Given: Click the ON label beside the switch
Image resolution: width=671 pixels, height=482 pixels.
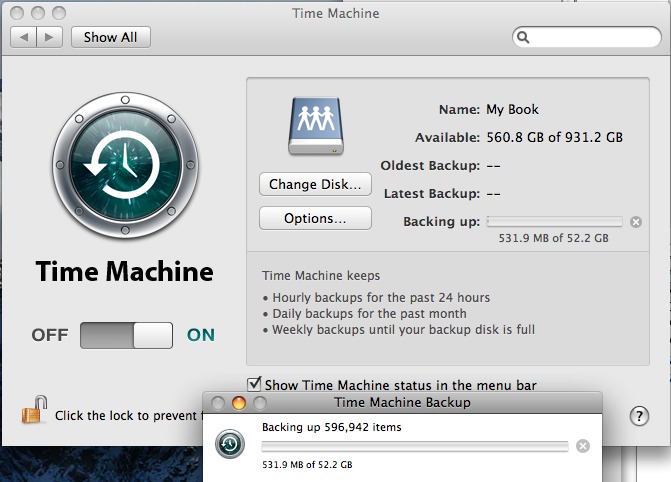Looking at the screenshot, I should tap(201, 335).
